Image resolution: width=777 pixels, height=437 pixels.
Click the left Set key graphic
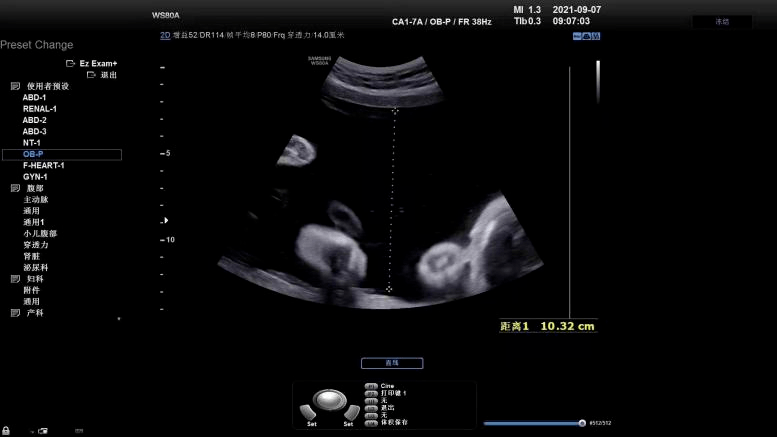(x=308, y=412)
